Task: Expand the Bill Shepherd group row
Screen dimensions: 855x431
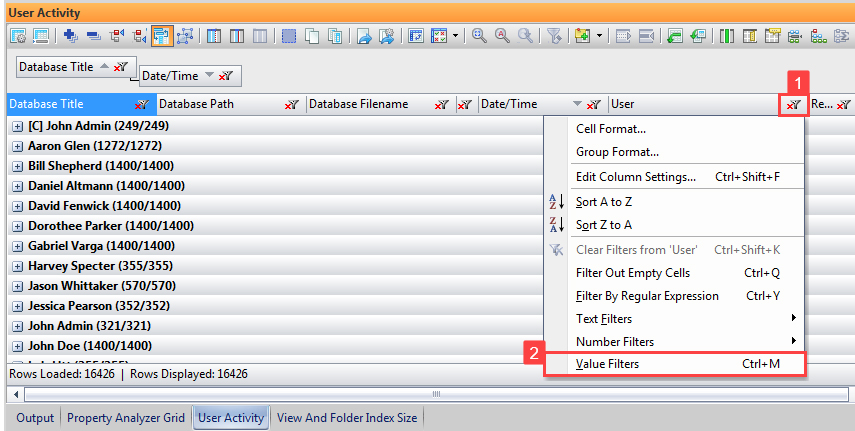Action: tap(17, 166)
